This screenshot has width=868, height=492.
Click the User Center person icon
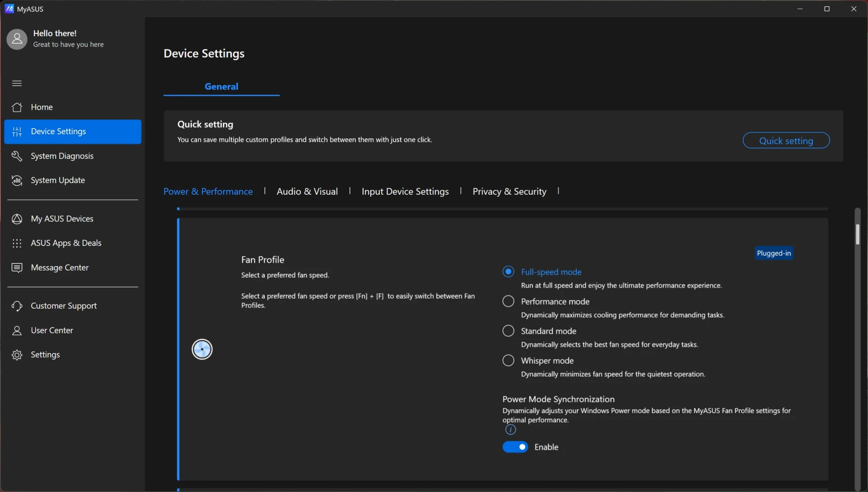coord(17,330)
